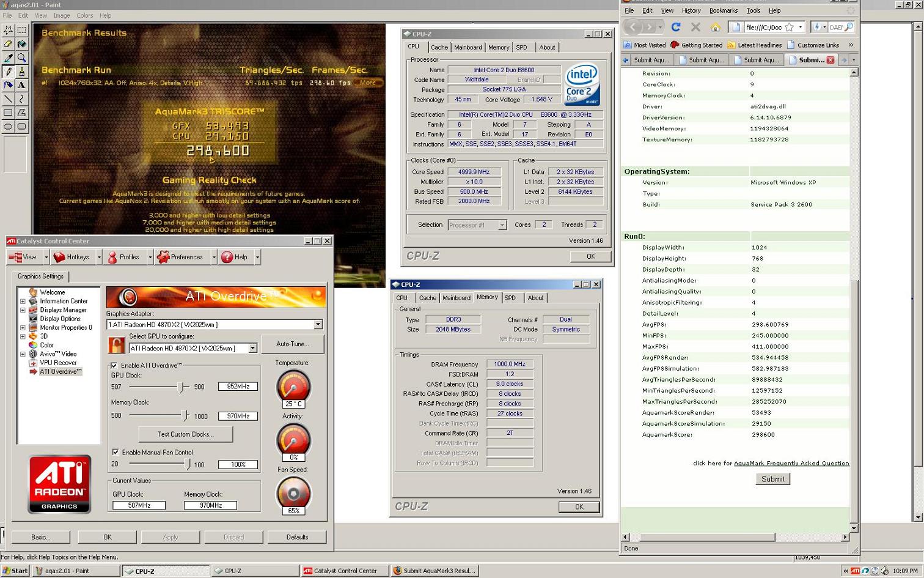Select the Free-Form Select tool in Paint

[x=8, y=30]
